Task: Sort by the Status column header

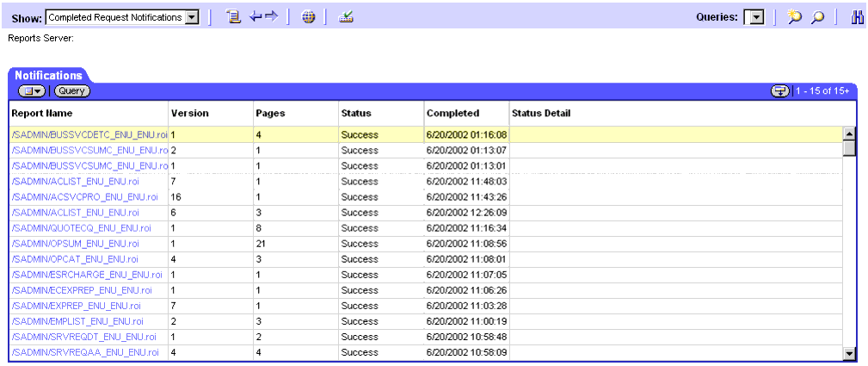Action: [x=356, y=113]
